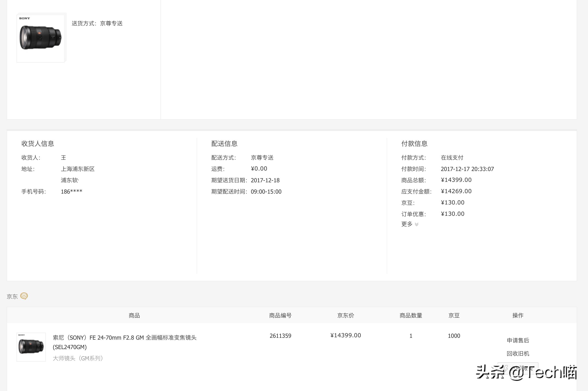588x391 pixels.
Task: Click the double-chevron icon next to 更多
Action: (x=416, y=225)
